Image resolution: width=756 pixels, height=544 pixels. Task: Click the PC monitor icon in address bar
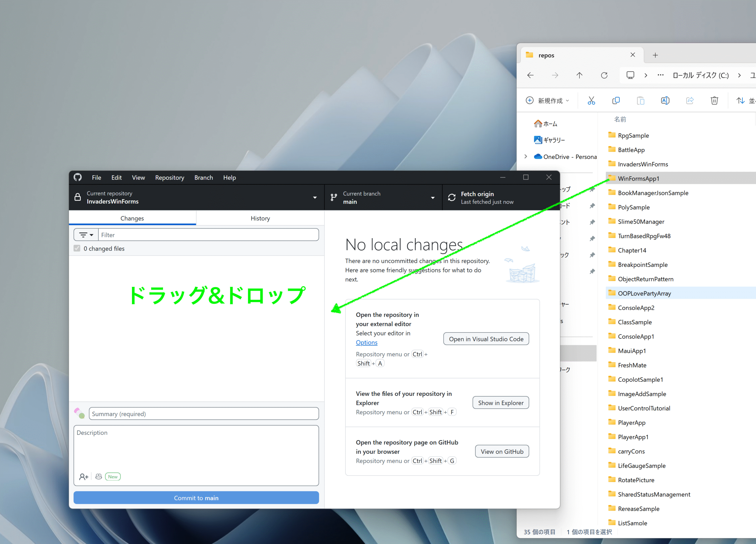pos(630,75)
